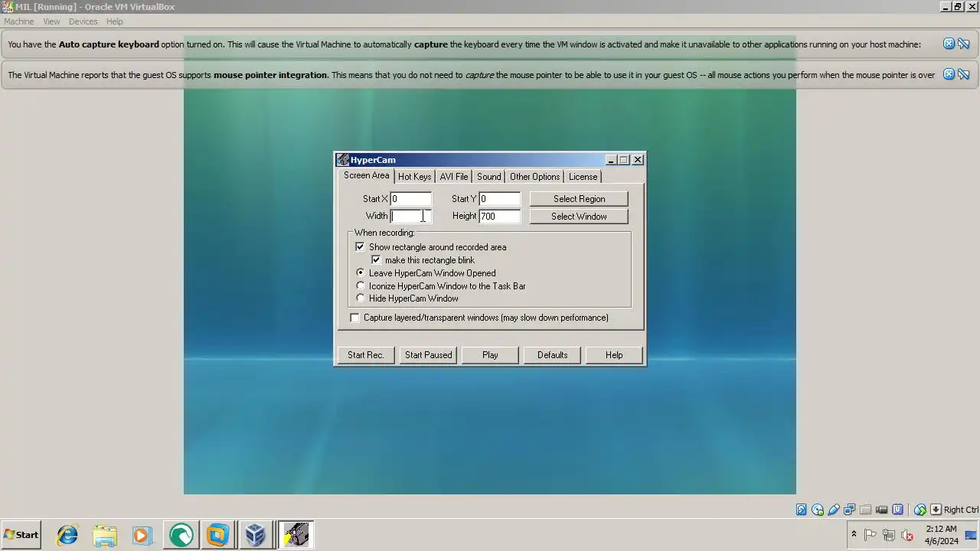Click the Start X input field
Screen dimensions: 980x551
(x=411, y=199)
